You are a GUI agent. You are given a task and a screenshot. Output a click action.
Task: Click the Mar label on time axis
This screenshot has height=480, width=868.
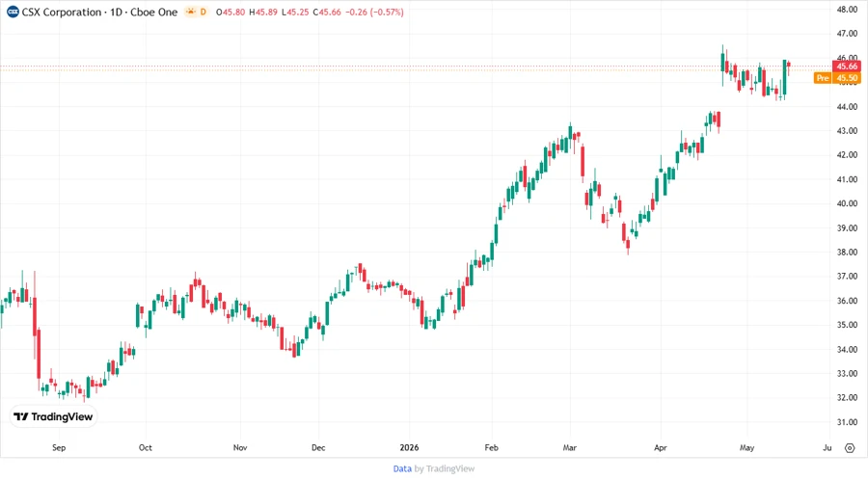[570, 447]
